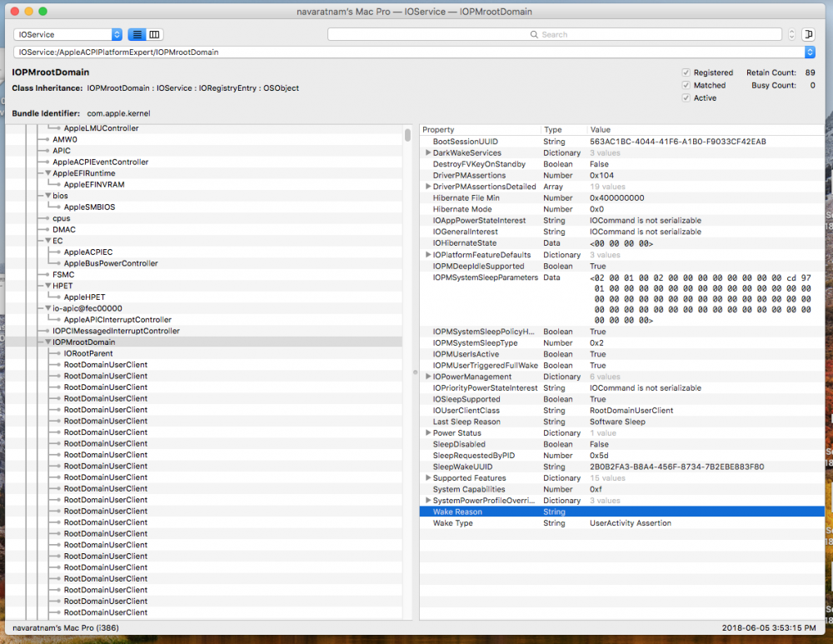Click the search history stepper arrows
The height and width of the screenshot is (644, 833).
[791, 34]
